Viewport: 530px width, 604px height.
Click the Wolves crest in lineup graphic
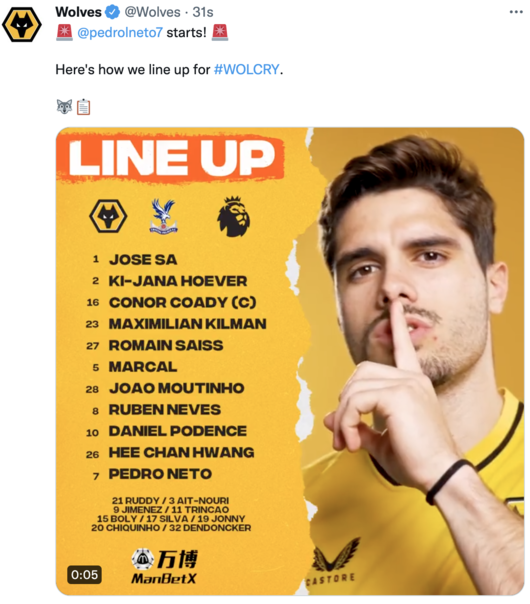(108, 216)
